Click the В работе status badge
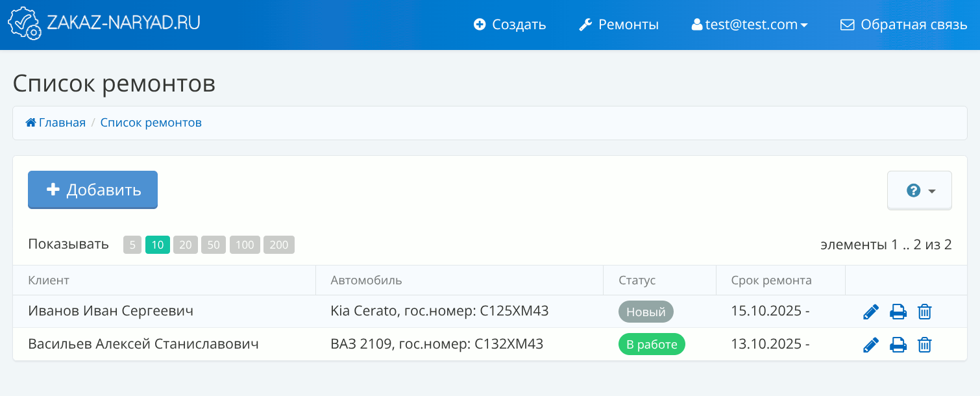980x396 pixels. click(652, 345)
